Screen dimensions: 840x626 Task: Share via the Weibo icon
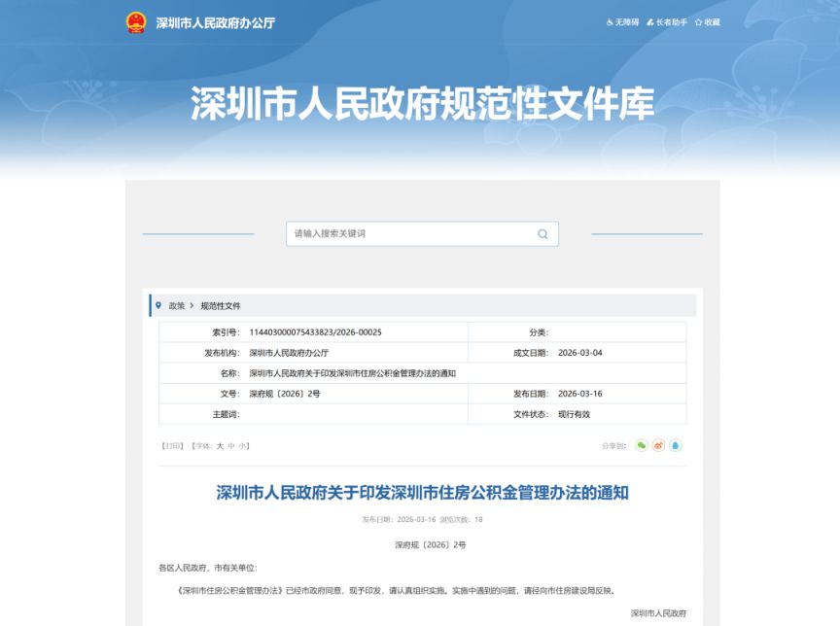(x=658, y=445)
